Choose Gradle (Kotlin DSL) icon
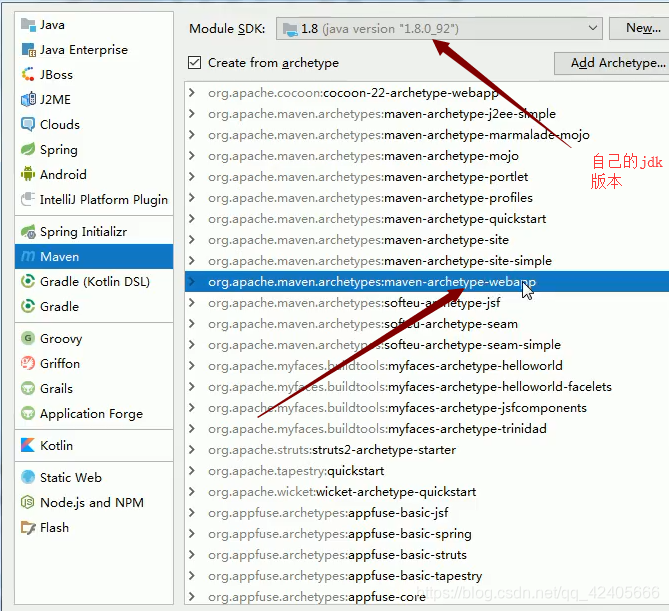Screen dimensions: 669x611 [28, 282]
